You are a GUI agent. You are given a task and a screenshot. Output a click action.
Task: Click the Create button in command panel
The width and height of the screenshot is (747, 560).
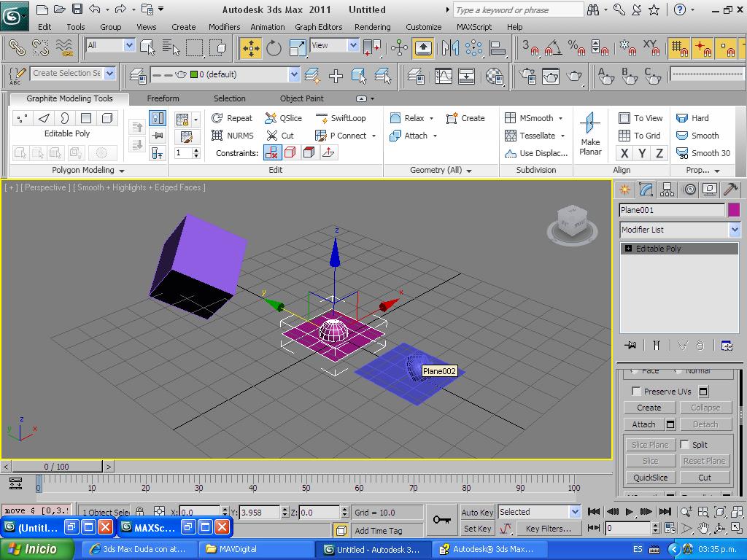(649, 408)
